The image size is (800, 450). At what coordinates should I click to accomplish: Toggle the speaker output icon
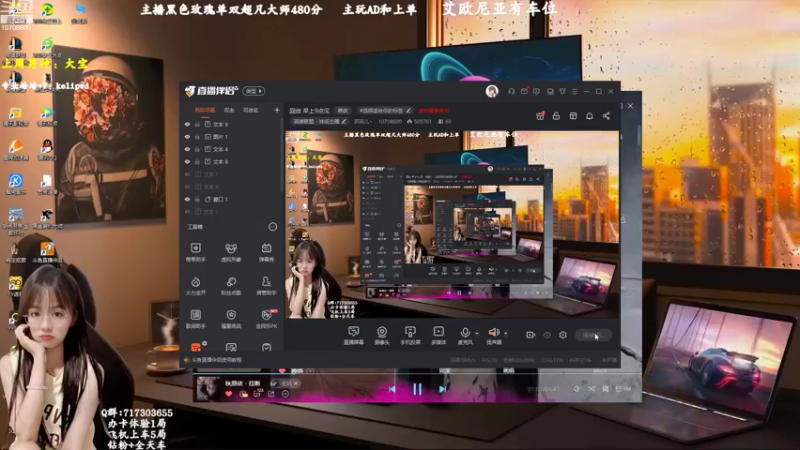(x=493, y=335)
